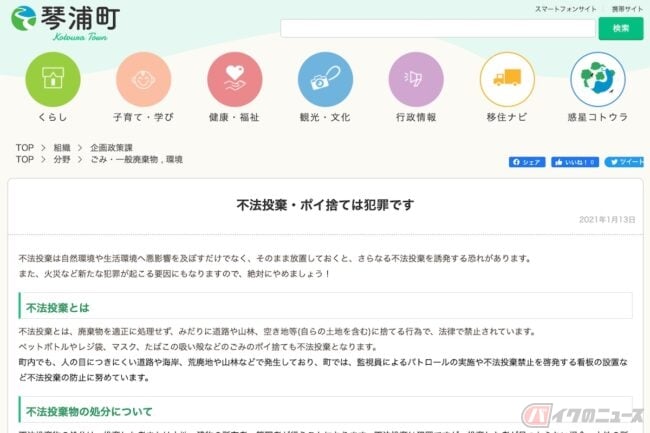Go to 分野 breadcrumb link
Viewport: 650px width, 433px height.
pos(62,159)
